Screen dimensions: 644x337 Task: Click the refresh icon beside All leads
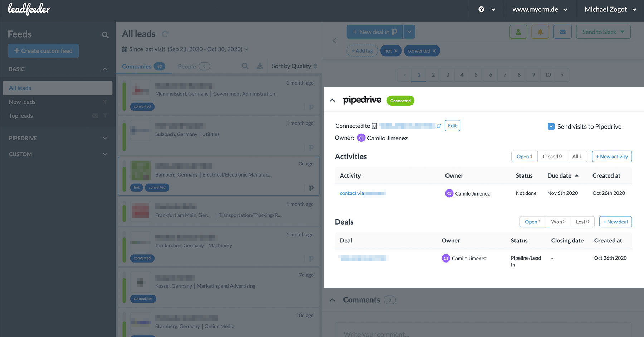point(165,34)
